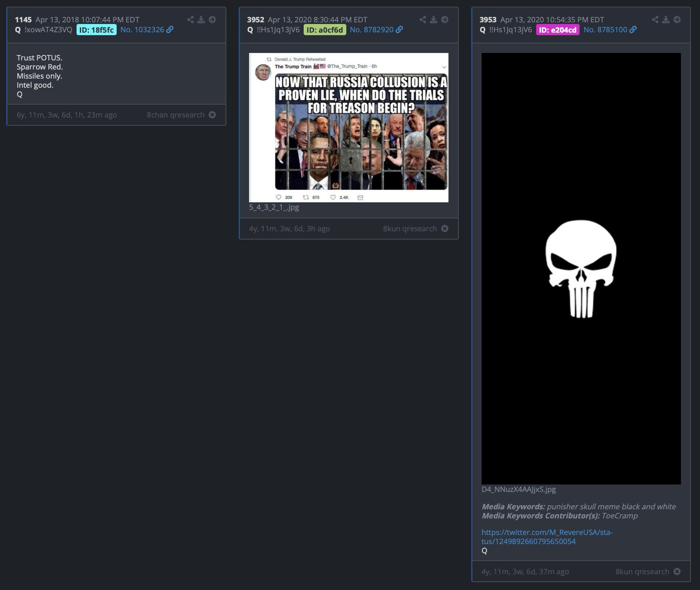The width and height of the screenshot is (700, 590).
Task: Open post 1145 with arrow circle icon
Action: [x=212, y=19]
